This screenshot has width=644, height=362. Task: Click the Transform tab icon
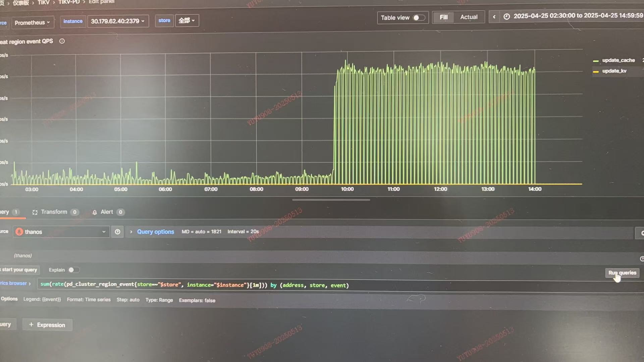tap(35, 212)
